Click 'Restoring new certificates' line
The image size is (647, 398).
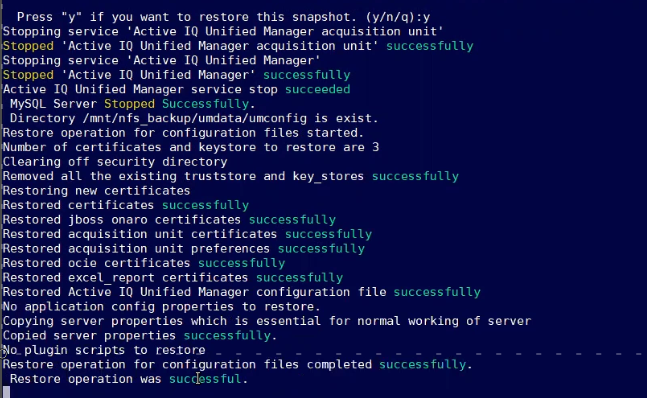pyautogui.click(x=97, y=191)
